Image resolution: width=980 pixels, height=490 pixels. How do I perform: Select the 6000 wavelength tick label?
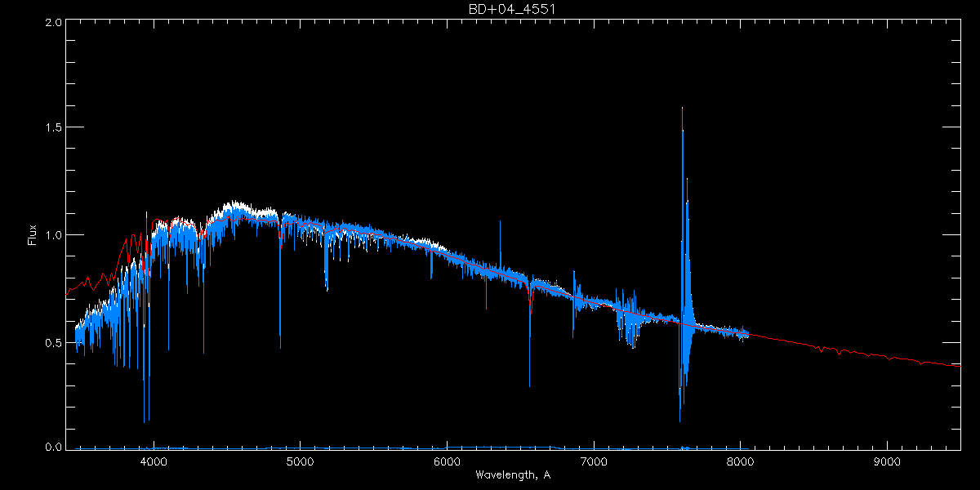click(x=447, y=460)
